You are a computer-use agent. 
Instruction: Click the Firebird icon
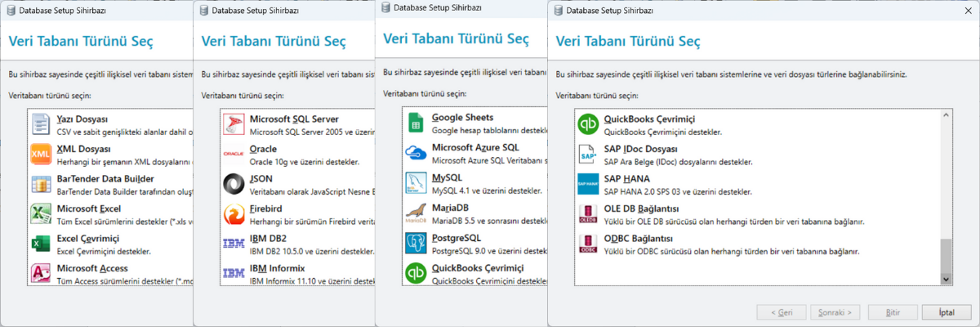(234, 214)
